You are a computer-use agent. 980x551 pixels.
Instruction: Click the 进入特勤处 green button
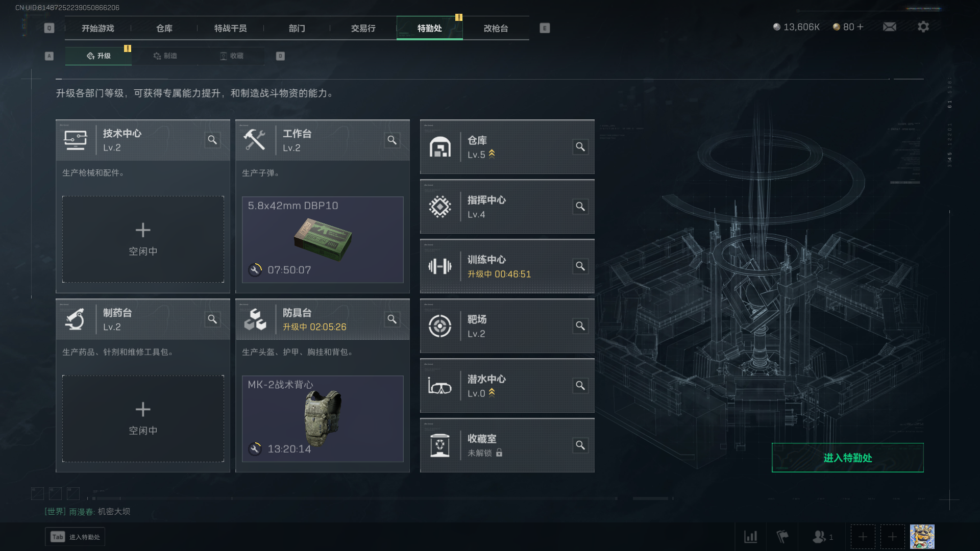847,458
